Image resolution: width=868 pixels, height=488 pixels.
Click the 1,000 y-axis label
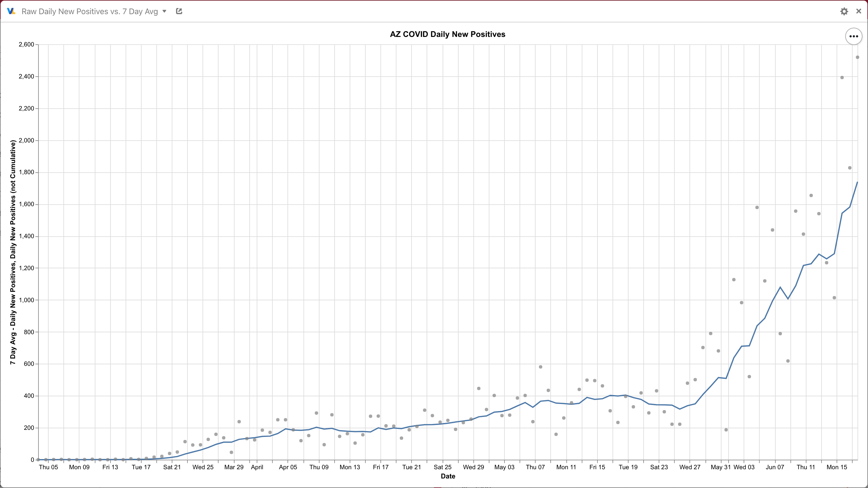pyautogui.click(x=26, y=300)
